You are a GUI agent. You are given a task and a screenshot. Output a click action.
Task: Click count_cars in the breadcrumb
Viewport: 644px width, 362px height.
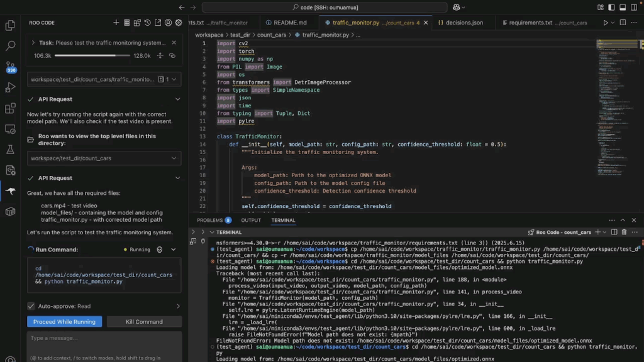pos(272,35)
